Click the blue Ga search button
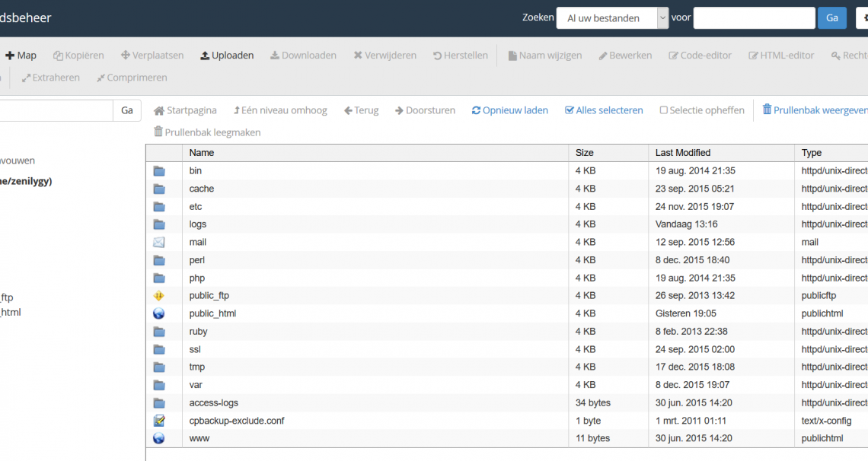The width and height of the screenshot is (868, 461). [x=832, y=18]
